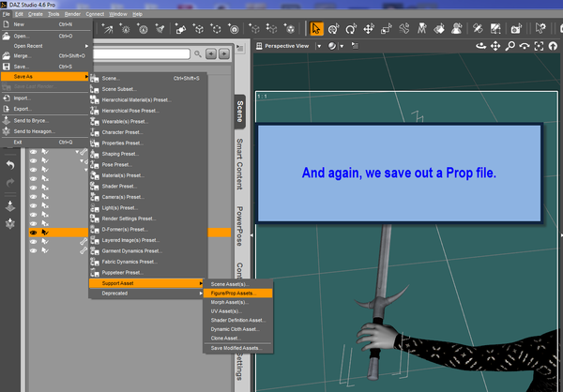
Task: Expand the Deprecated submenu
Action: point(146,294)
